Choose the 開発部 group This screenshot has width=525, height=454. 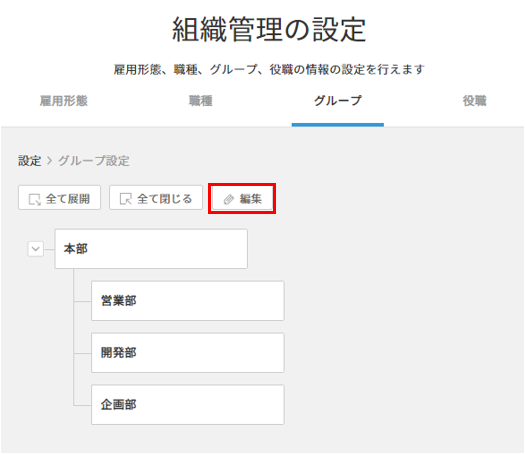(x=188, y=353)
